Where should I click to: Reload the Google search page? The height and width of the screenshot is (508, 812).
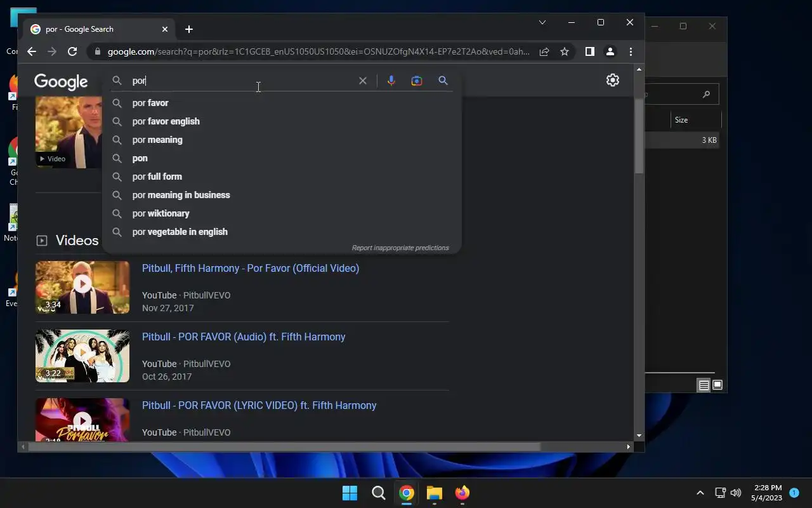point(72,51)
